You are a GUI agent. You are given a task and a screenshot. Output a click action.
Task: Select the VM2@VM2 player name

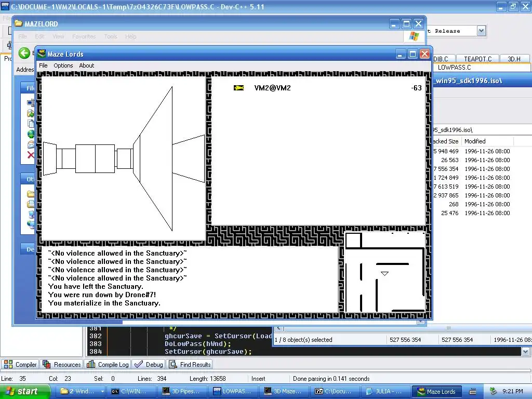click(272, 88)
